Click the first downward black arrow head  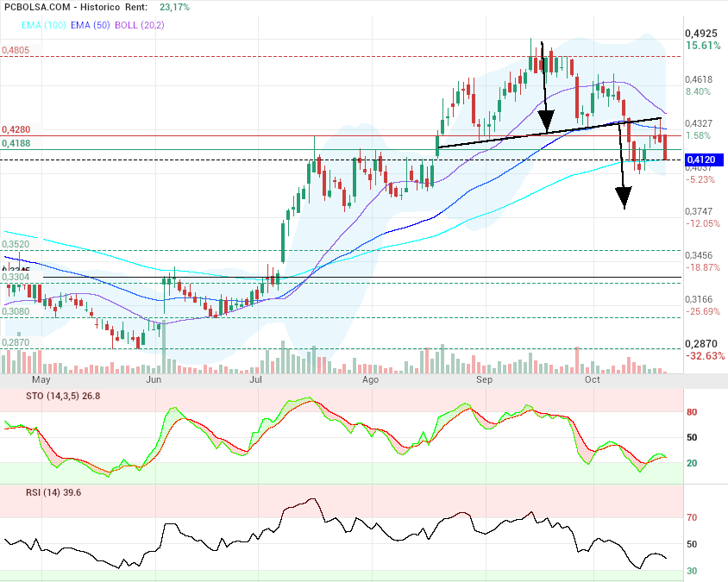545,119
